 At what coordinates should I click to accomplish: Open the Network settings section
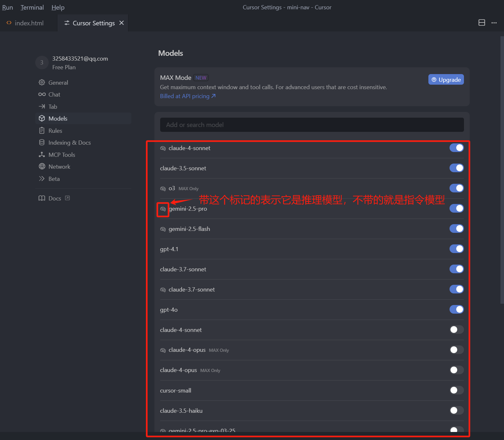(83, 166)
